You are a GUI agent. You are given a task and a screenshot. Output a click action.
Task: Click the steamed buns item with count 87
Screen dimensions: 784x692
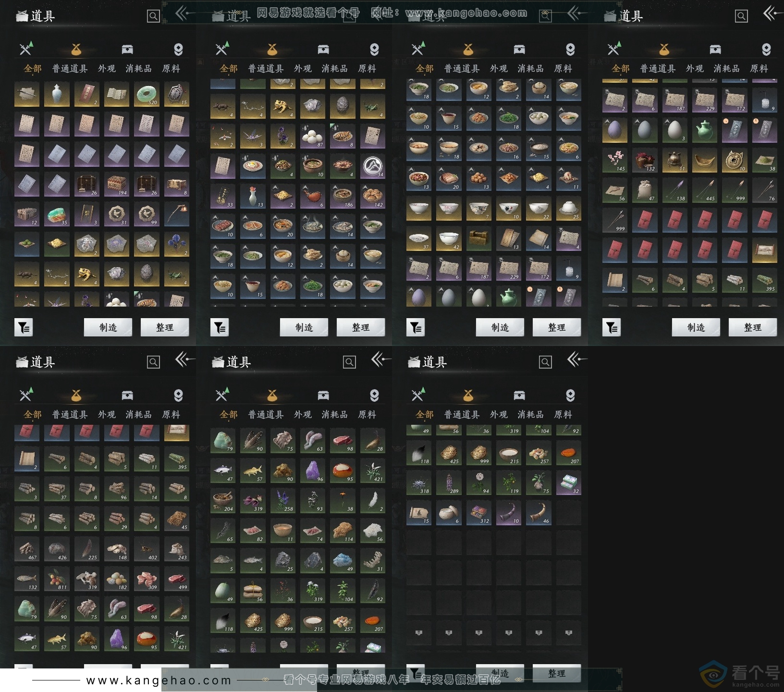click(313, 136)
